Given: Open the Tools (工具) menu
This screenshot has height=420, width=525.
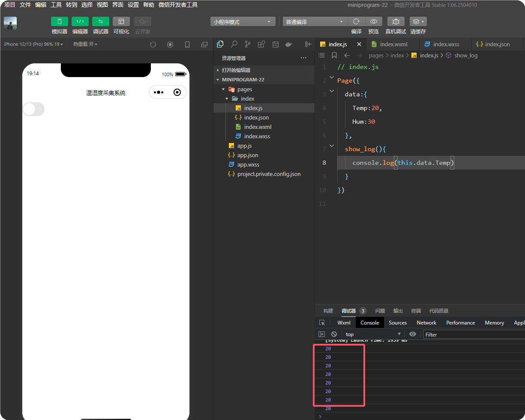Looking at the screenshot, I should click(x=56, y=5).
